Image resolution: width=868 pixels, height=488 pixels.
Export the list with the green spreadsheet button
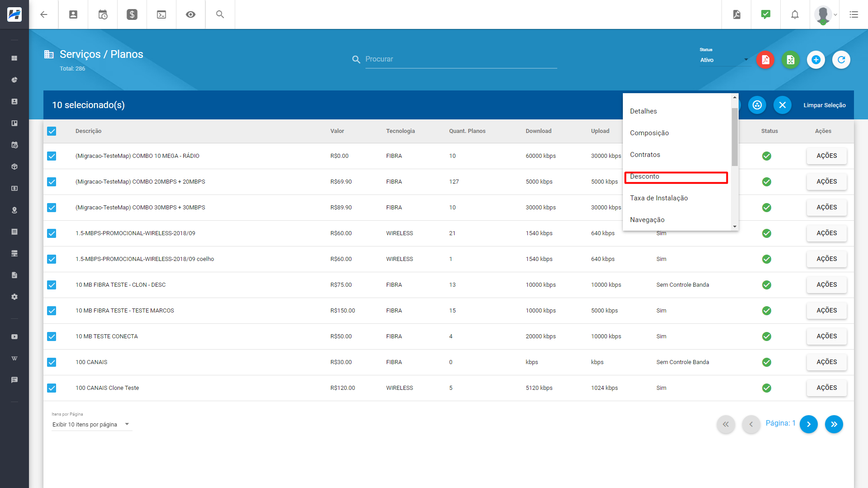tap(791, 60)
